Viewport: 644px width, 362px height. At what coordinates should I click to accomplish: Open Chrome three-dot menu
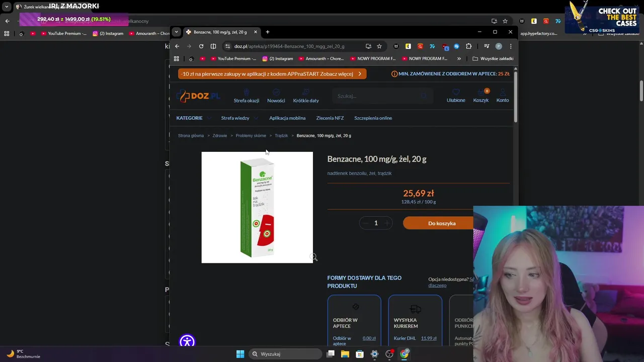pyautogui.click(x=511, y=46)
